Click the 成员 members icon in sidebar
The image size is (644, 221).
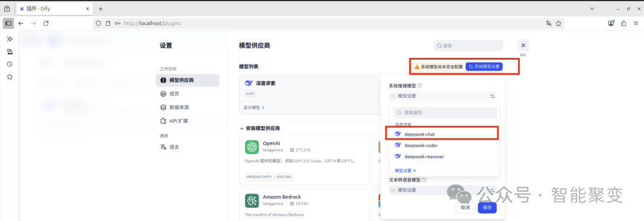point(163,94)
